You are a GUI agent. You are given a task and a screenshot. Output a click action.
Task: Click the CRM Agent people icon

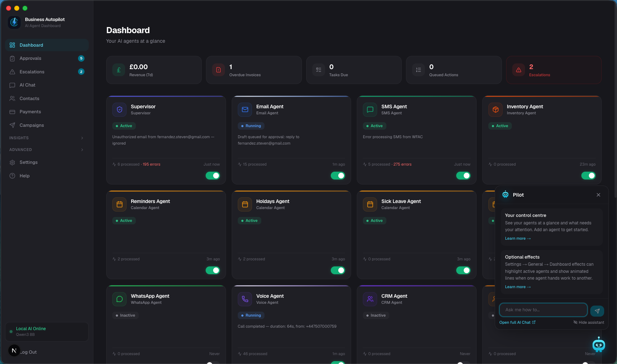point(370,299)
